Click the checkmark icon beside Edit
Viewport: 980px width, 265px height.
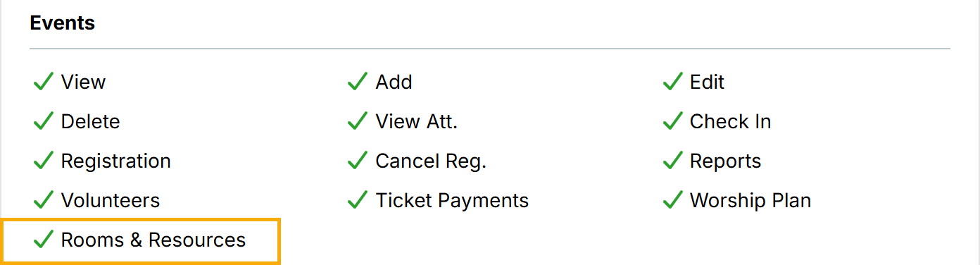(x=673, y=82)
